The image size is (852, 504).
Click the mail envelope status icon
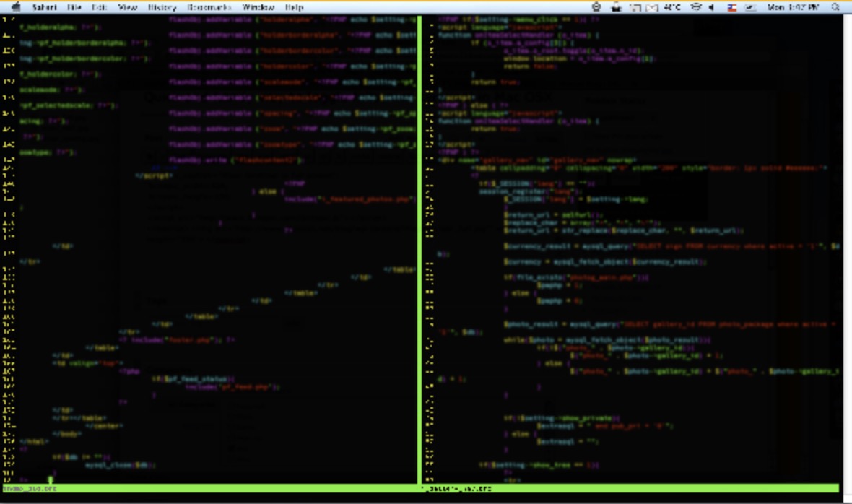tap(652, 8)
